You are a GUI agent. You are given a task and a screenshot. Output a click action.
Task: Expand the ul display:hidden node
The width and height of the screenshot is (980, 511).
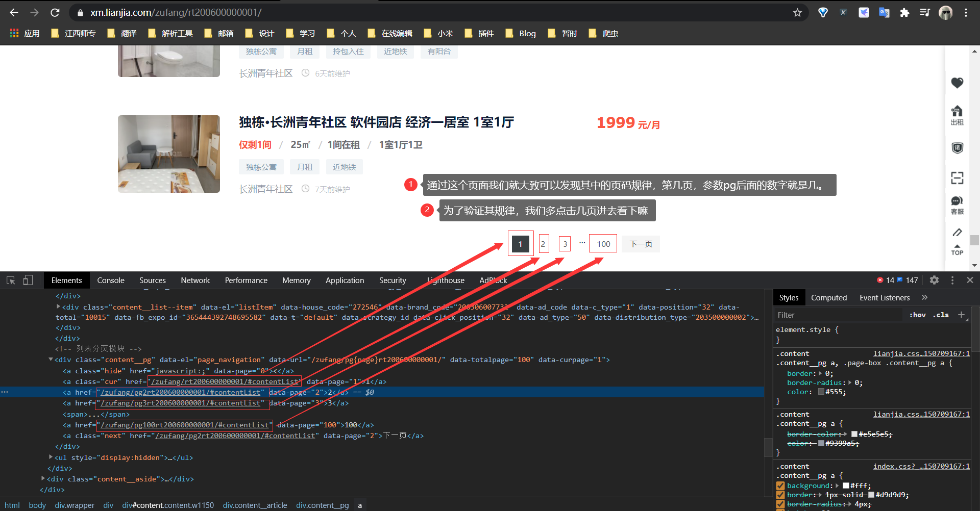(x=51, y=457)
